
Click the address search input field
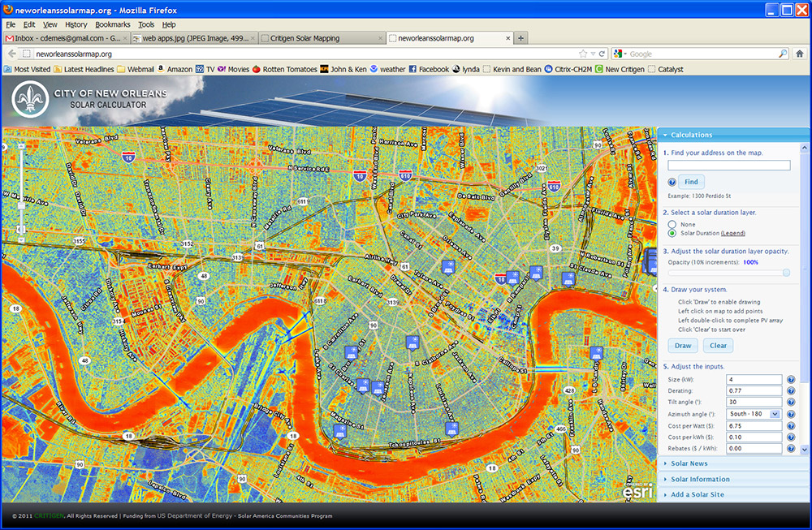[x=729, y=166]
